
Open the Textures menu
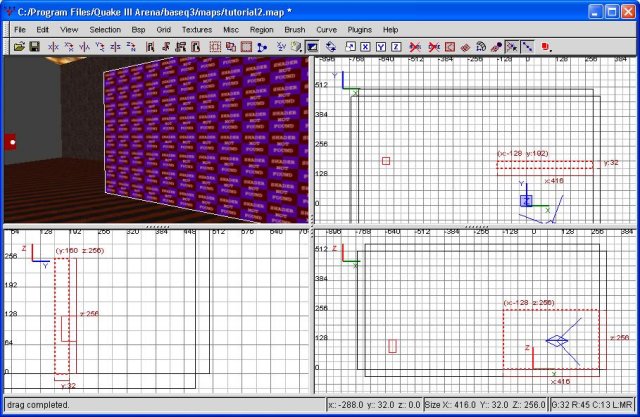(x=197, y=30)
